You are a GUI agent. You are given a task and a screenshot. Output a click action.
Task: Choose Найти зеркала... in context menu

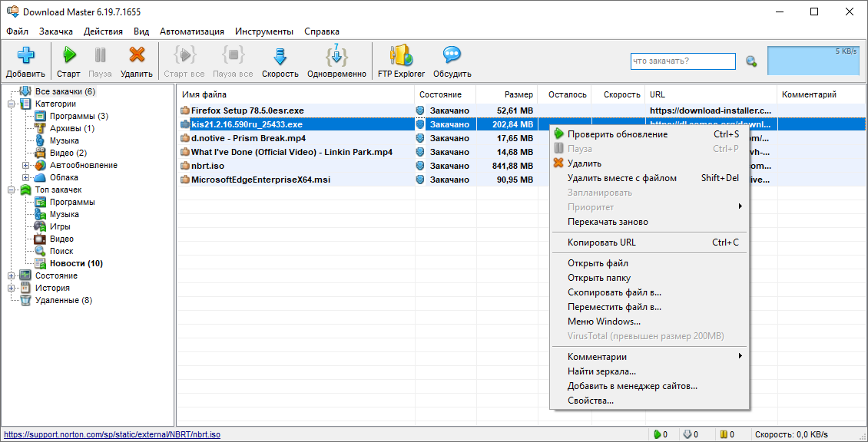[648, 371]
